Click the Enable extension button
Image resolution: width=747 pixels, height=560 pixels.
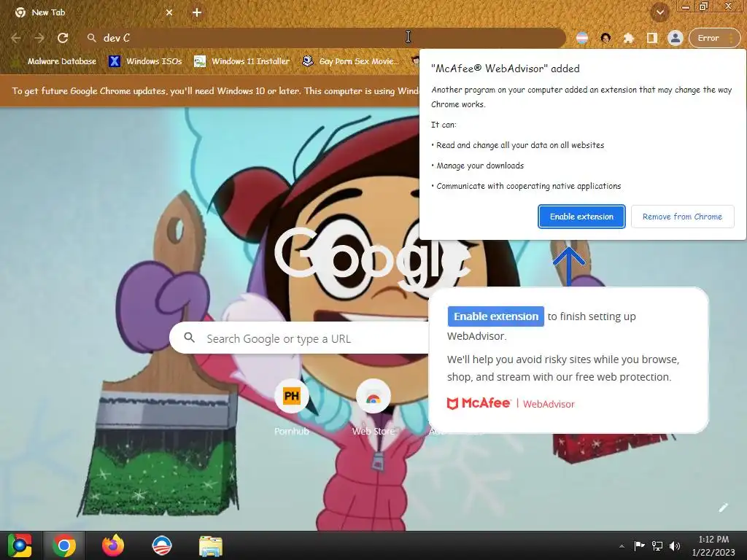click(581, 217)
